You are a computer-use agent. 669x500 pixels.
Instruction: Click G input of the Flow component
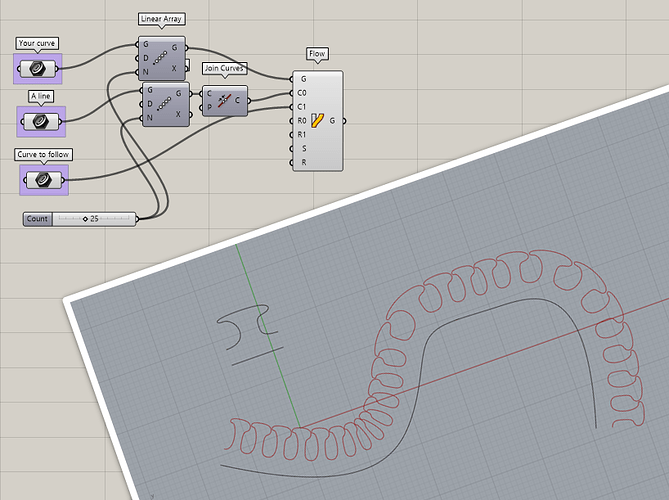click(x=303, y=79)
